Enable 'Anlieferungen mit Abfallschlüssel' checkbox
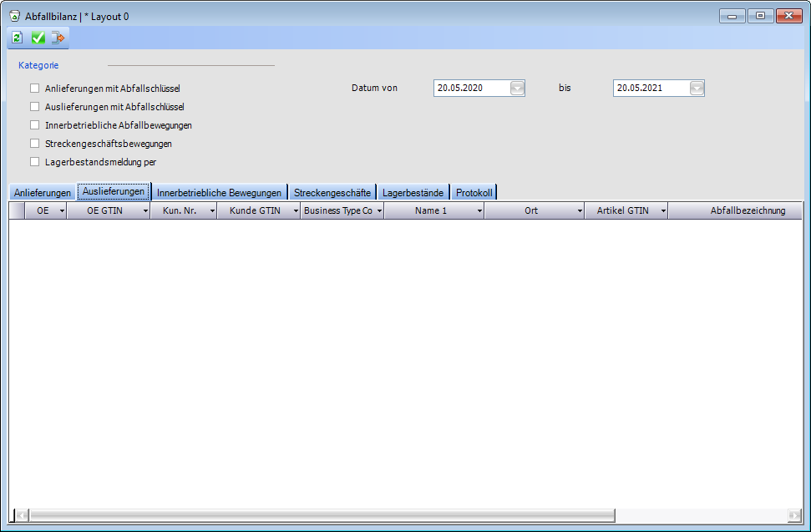This screenshot has height=532, width=811. pos(35,88)
